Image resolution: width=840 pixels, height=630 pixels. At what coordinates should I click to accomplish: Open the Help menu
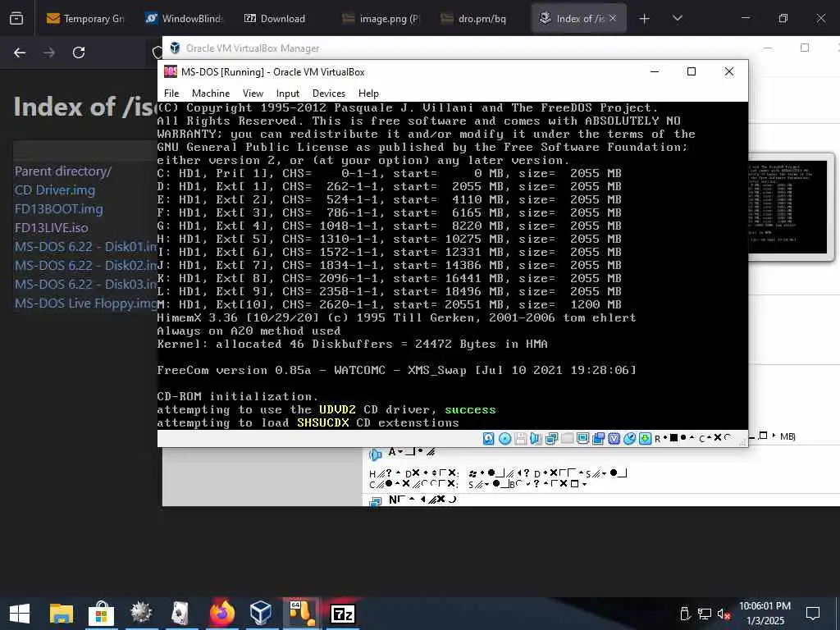(368, 94)
